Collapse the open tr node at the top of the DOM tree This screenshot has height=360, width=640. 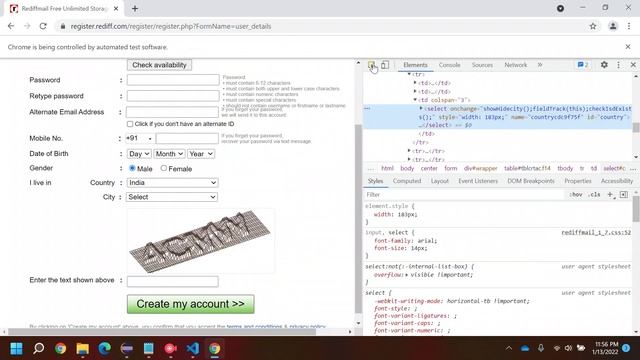pyautogui.click(x=409, y=74)
